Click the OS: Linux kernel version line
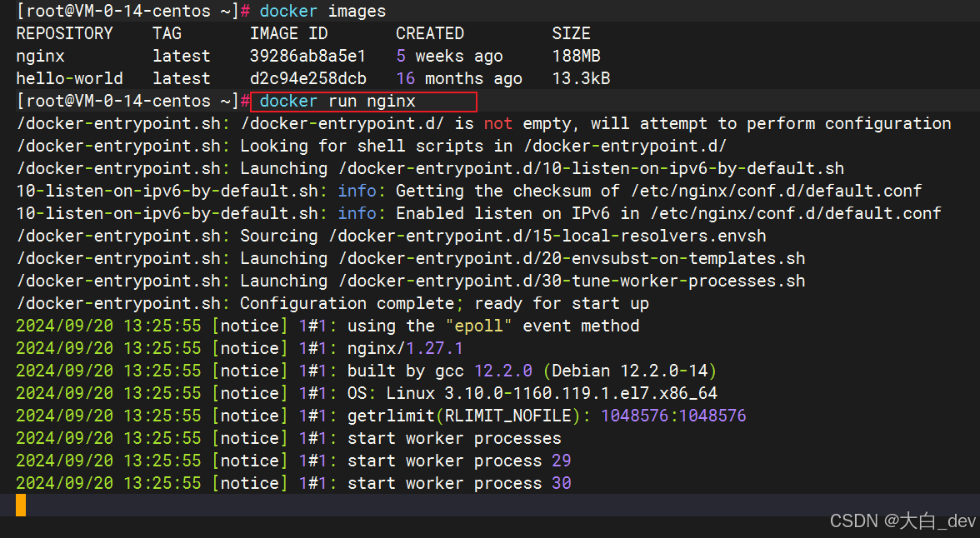 pyautogui.click(x=367, y=394)
